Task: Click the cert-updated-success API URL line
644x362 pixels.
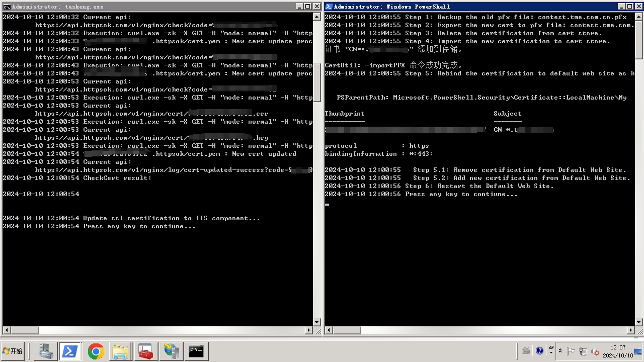Action: pos(174,170)
